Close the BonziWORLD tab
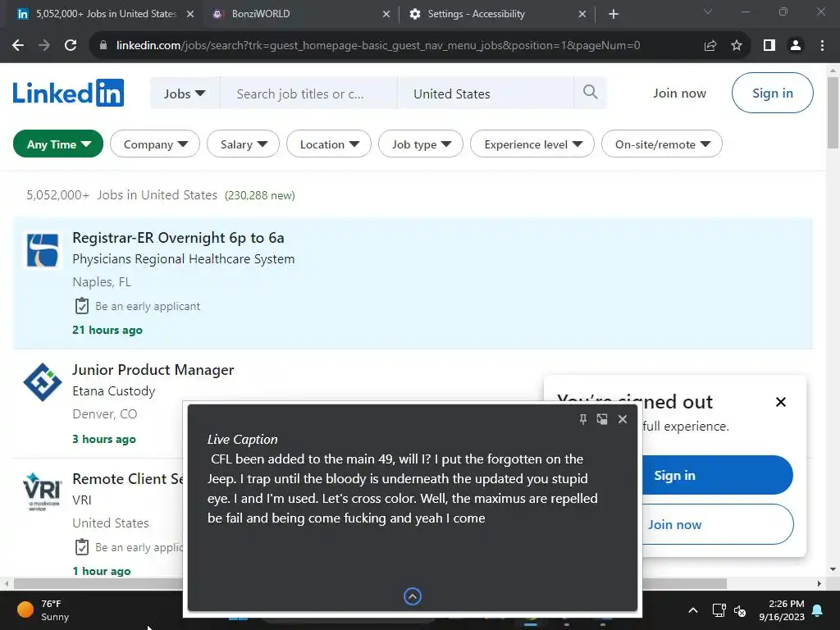 tap(386, 14)
